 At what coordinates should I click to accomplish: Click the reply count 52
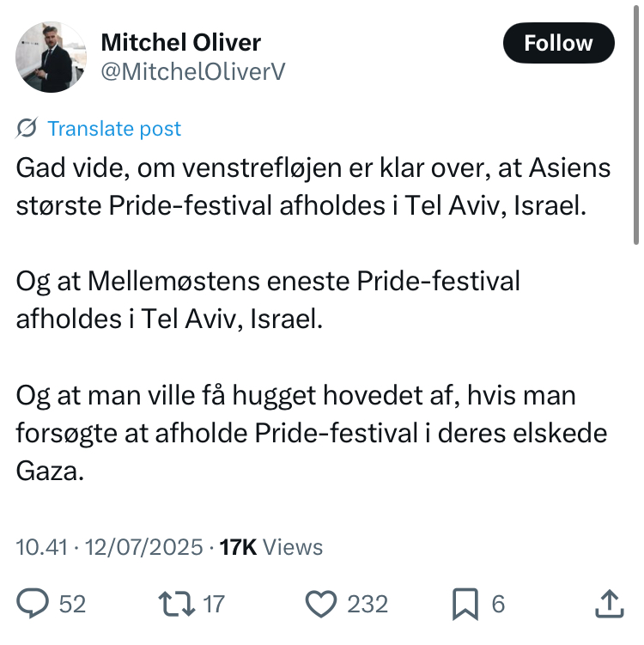[72, 605]
